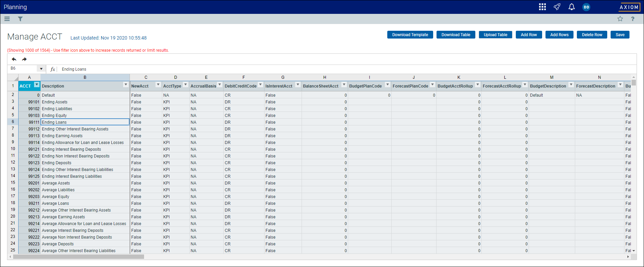Select the select-all corner cell
The height and width of the screenshot is (267, 644).
tap(13, 77)
